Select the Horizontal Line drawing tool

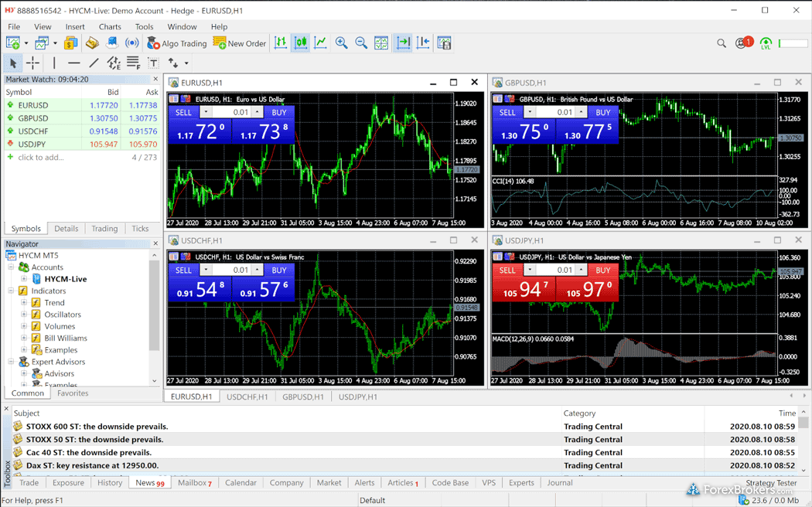pyautogui.click(x=74, y=63)
